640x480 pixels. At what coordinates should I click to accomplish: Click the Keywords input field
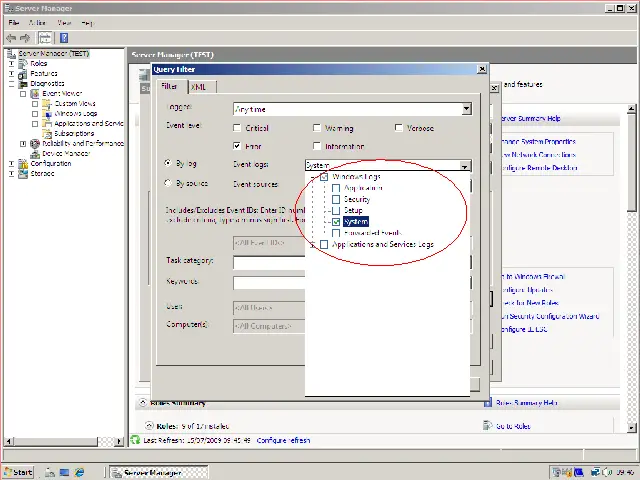point(269,283)
